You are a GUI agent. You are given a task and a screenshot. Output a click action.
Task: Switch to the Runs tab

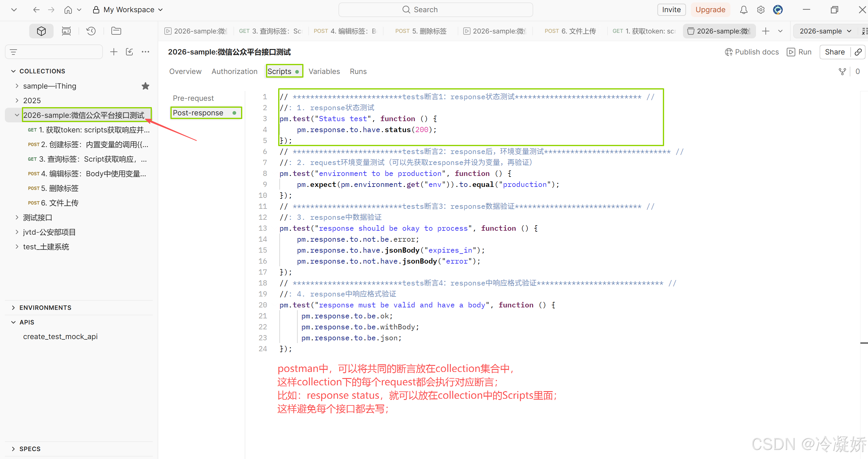(x=358, y=72)
